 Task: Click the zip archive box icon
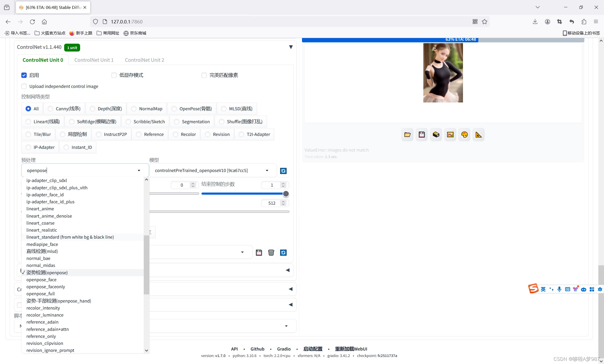tap(436, 135)
